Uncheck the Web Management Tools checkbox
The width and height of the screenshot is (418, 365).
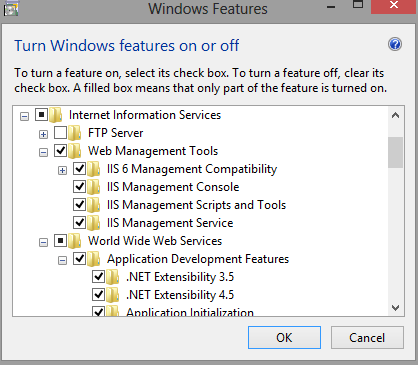60,151
